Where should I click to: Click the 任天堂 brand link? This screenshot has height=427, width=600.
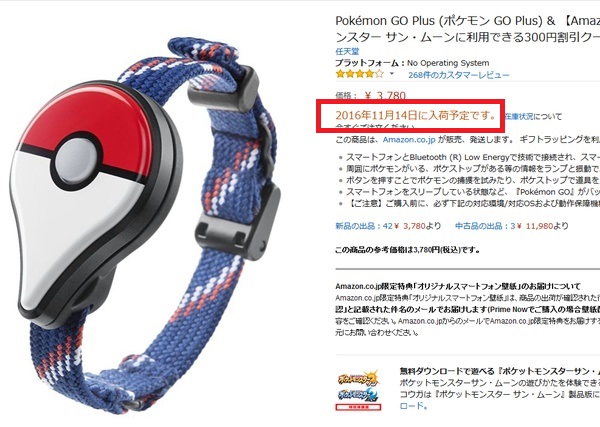(x=347, y=51)
